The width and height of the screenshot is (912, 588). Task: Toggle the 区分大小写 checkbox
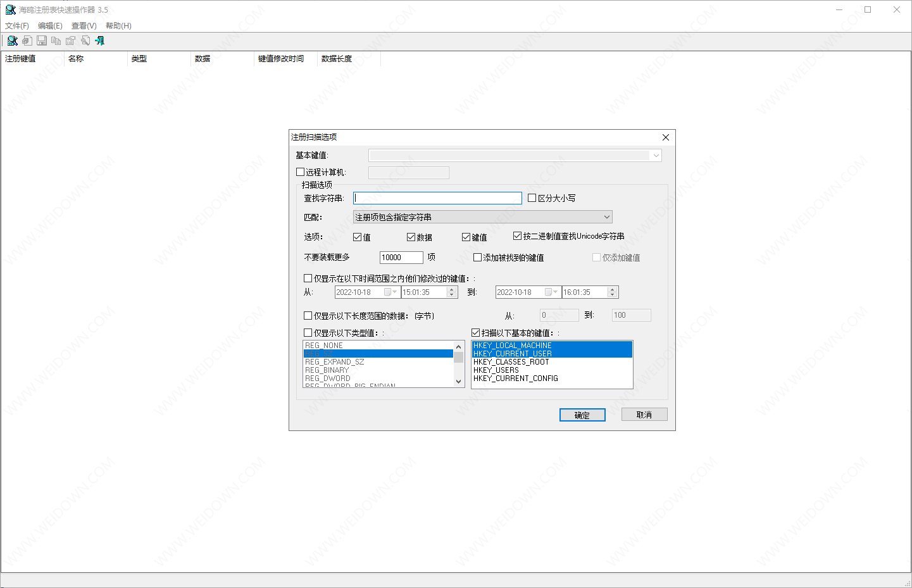[x=532, y=198]
